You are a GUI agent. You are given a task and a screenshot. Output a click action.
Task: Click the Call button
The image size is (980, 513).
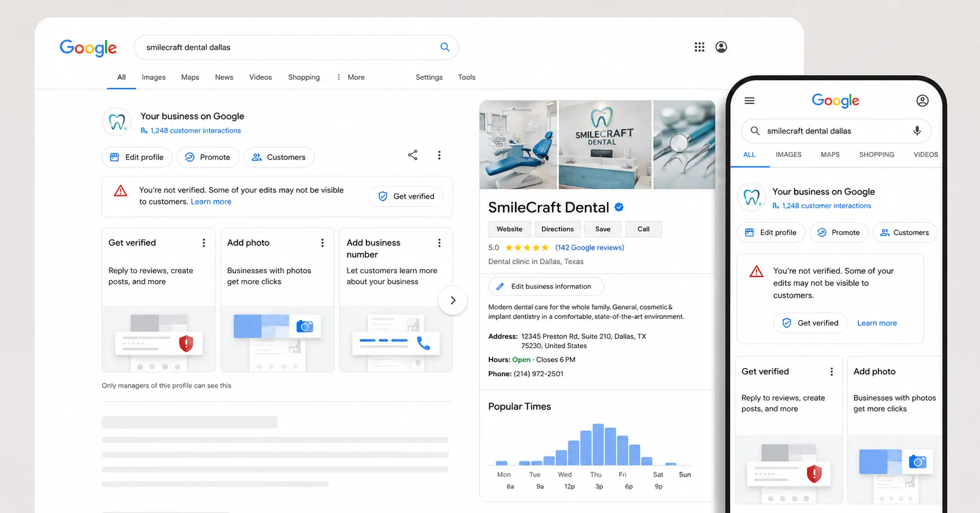pos(644,229)
